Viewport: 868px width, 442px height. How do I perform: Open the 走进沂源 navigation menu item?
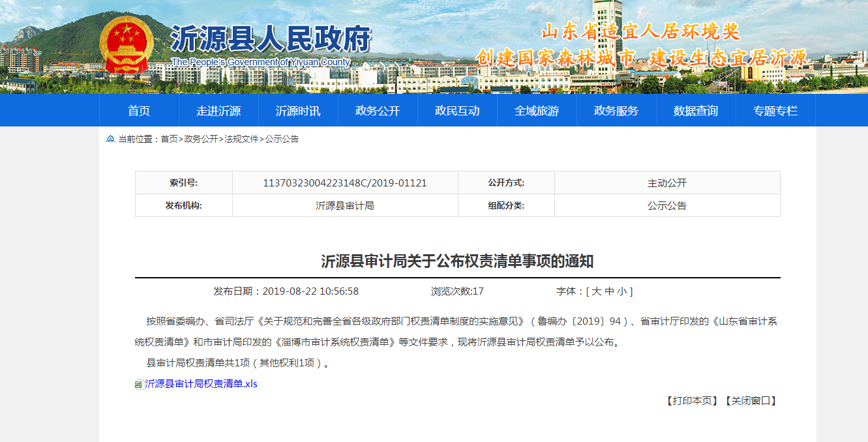tap(218, 111)
